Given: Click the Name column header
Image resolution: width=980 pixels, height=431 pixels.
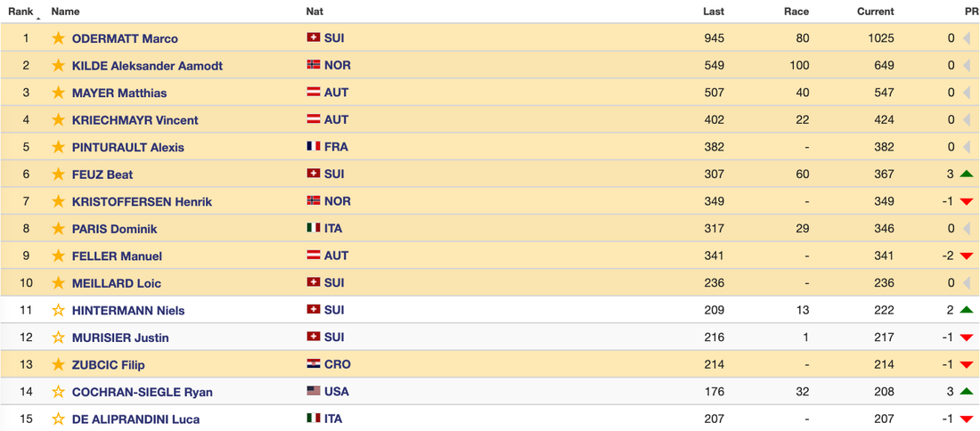Looking at the screenshot, I should click(x=65, y=12).
